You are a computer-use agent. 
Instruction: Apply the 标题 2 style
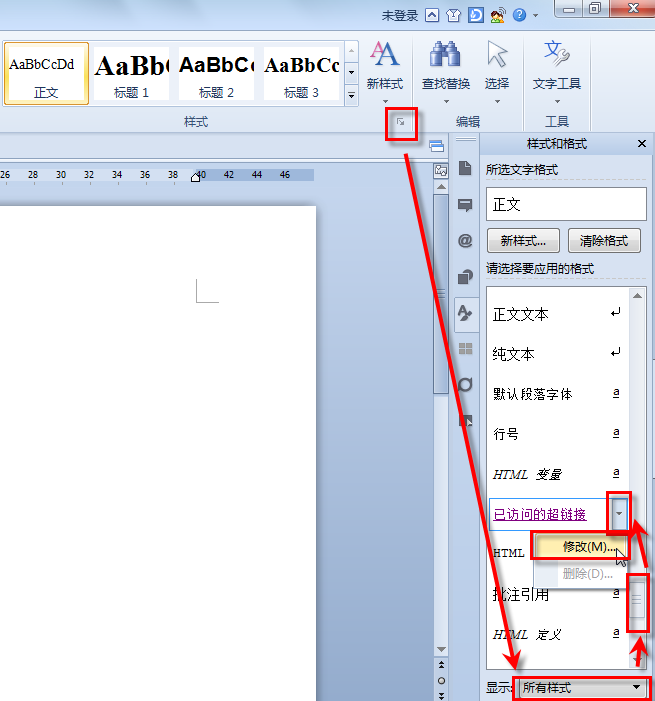pos(216,74)
